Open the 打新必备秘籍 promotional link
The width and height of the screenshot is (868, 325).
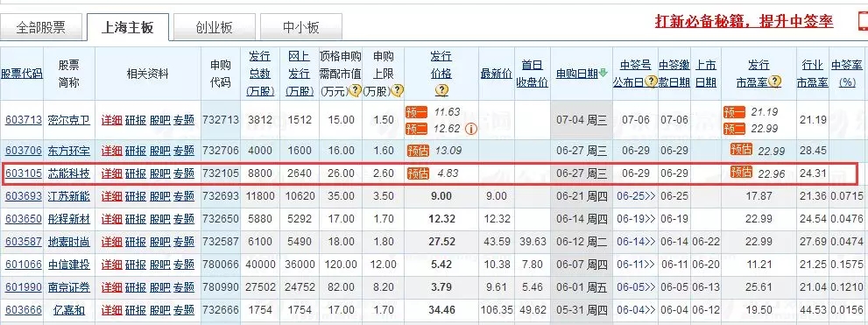pos(744,21)
